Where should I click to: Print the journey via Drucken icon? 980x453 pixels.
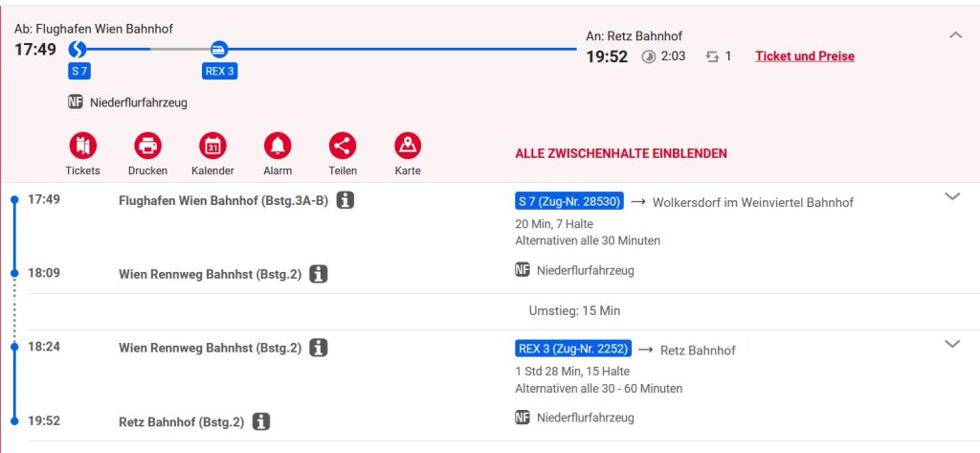click(147, 147)
